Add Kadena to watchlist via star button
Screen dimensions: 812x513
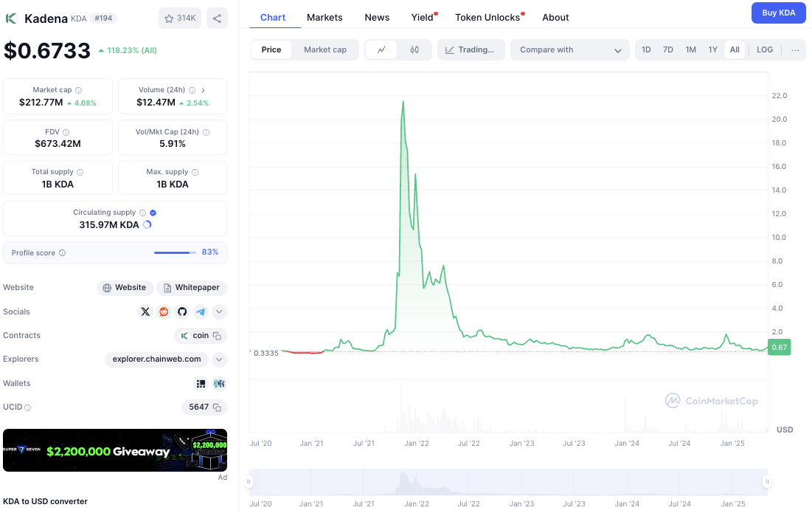[x=180, y=18]
